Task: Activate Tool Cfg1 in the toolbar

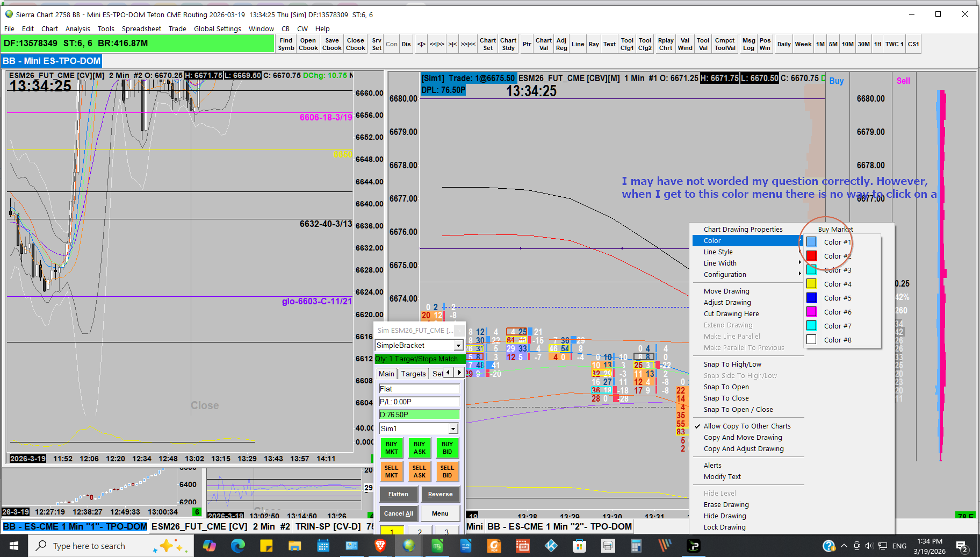Action: point(627,44)
